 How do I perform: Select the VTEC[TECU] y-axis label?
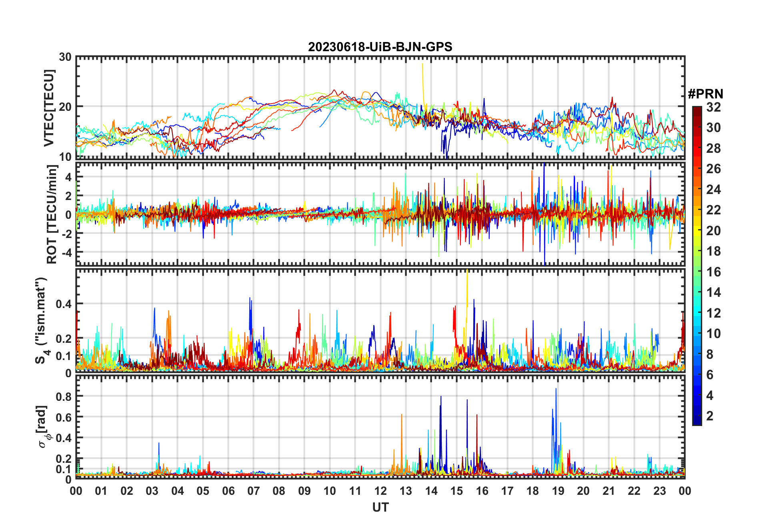[49, 108]
